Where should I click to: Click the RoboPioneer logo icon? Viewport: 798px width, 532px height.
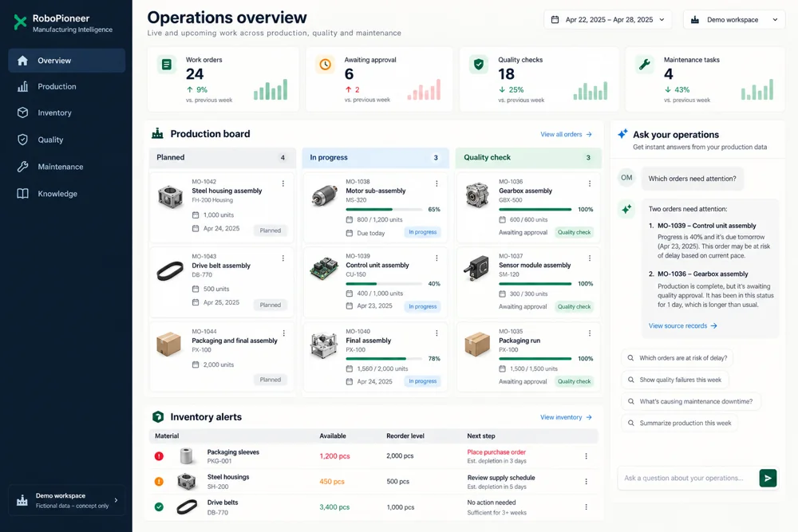point(20,22)
